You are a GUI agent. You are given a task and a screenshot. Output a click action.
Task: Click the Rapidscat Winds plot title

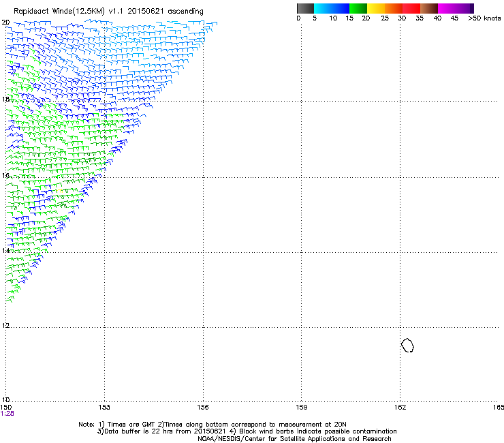click(108, 12)
